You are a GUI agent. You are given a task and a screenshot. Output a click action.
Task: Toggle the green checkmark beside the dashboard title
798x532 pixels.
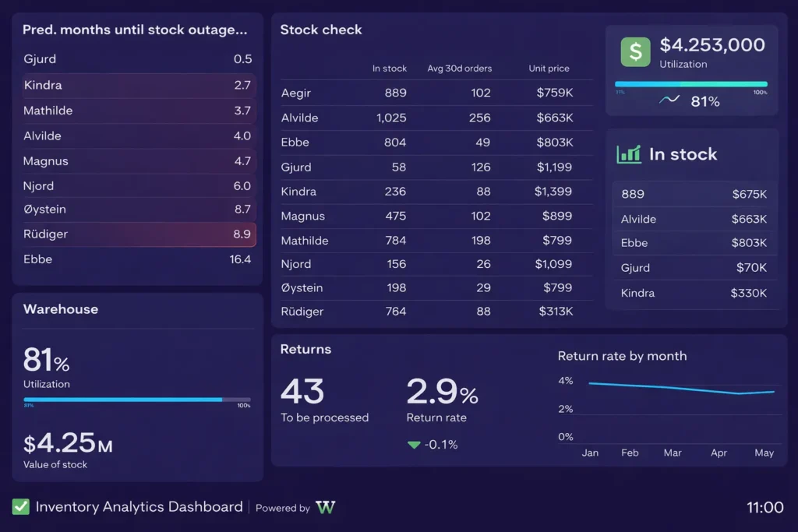[x=21, y=506]
